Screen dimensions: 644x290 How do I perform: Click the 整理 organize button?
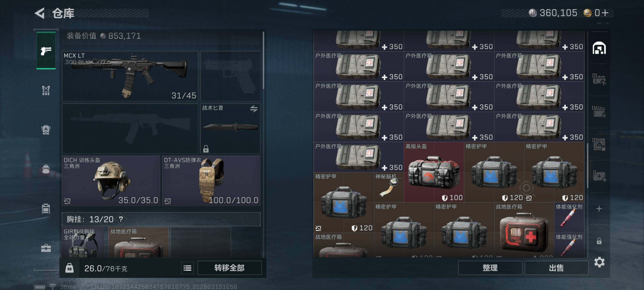[x=490, y=268]
